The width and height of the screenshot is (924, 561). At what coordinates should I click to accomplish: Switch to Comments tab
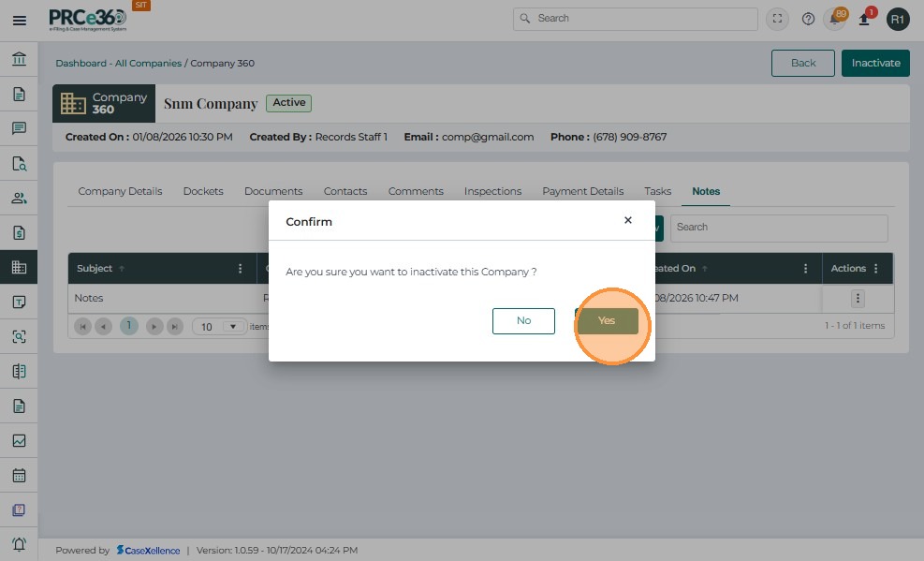(416, 191)
